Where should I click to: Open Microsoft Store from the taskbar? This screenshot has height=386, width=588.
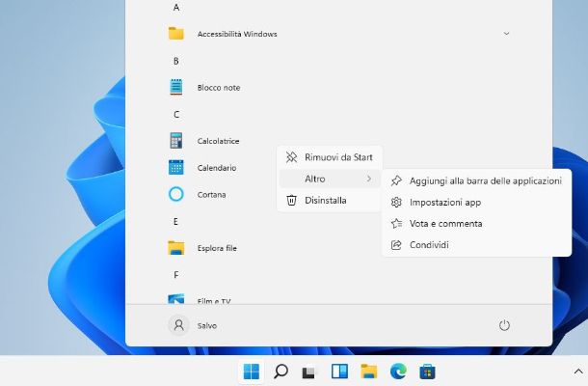click(427, 372)
